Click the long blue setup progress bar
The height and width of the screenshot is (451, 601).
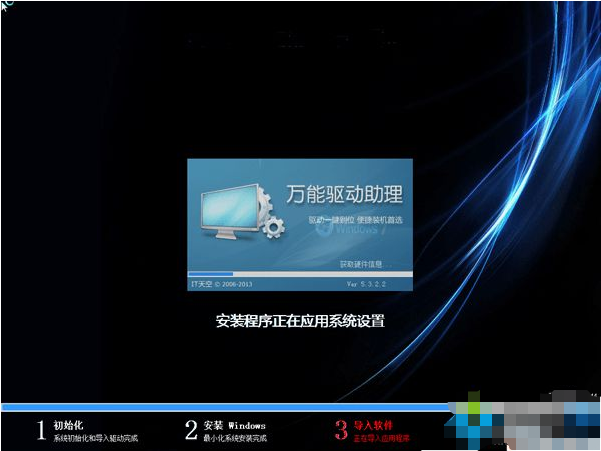tap(226, 407)
